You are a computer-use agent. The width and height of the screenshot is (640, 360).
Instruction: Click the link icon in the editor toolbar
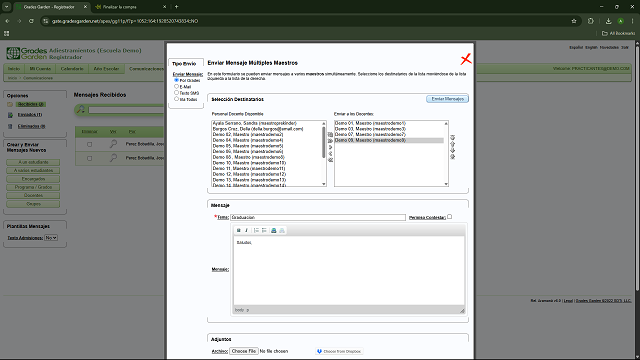pos(274,231)
